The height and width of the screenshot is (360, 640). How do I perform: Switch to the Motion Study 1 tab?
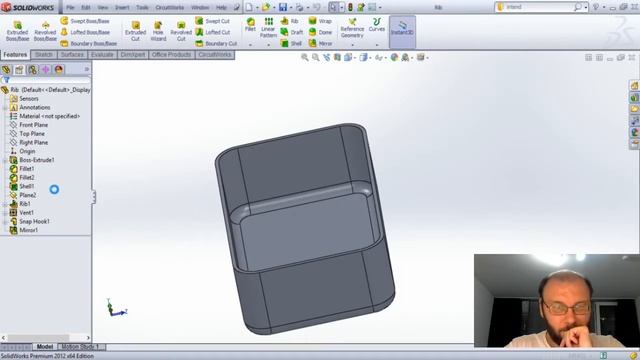[x=81, y=347]
